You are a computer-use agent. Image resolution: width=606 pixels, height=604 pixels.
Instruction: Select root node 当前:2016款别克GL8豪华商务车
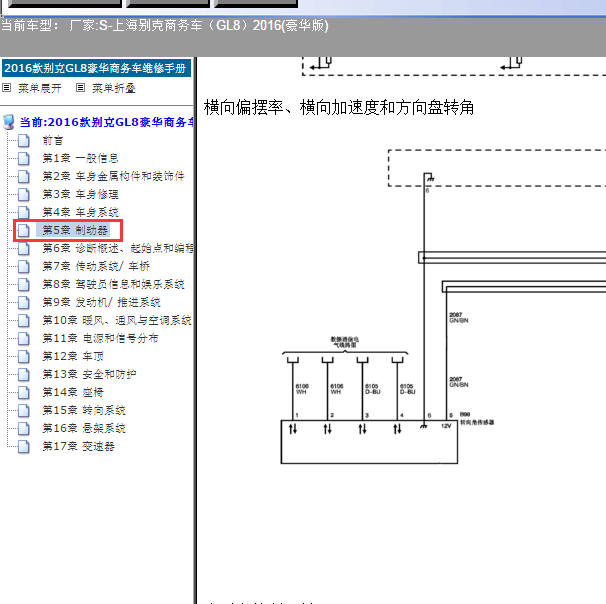click(107, 122)
